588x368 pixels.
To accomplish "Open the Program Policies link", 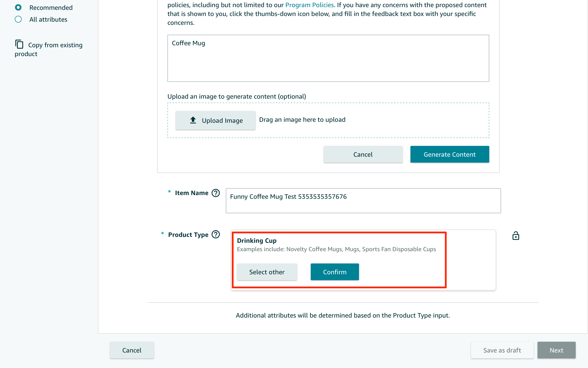I will point(309,5).
